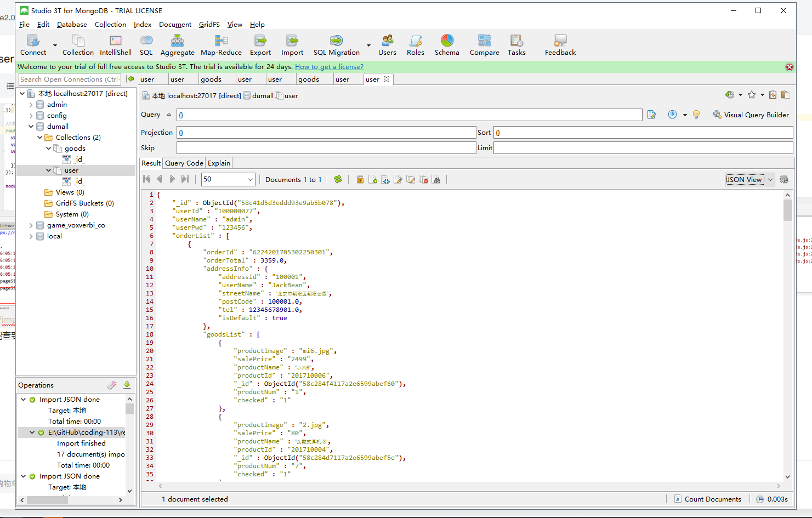Image resolution: width=812 pixels, height=518 pixels.
Task: Click the binoculars find icon
Action: coord(436,179)
